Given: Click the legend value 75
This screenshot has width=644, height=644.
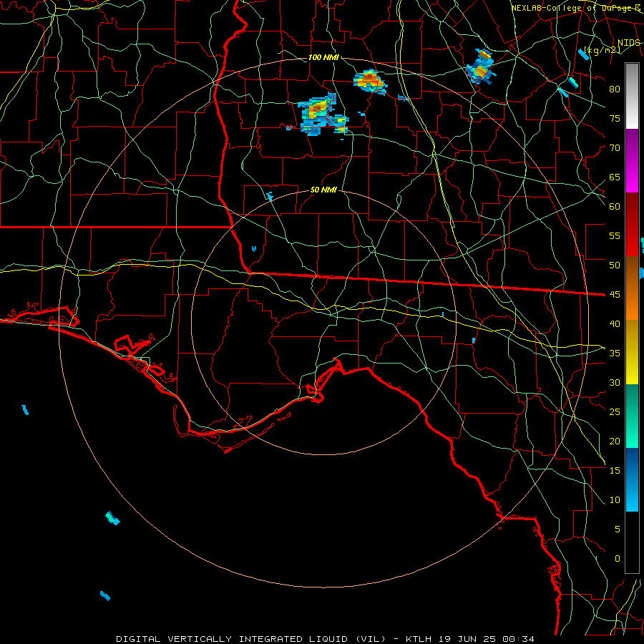Looking at the screenshot, I should (x=615, y=119).
